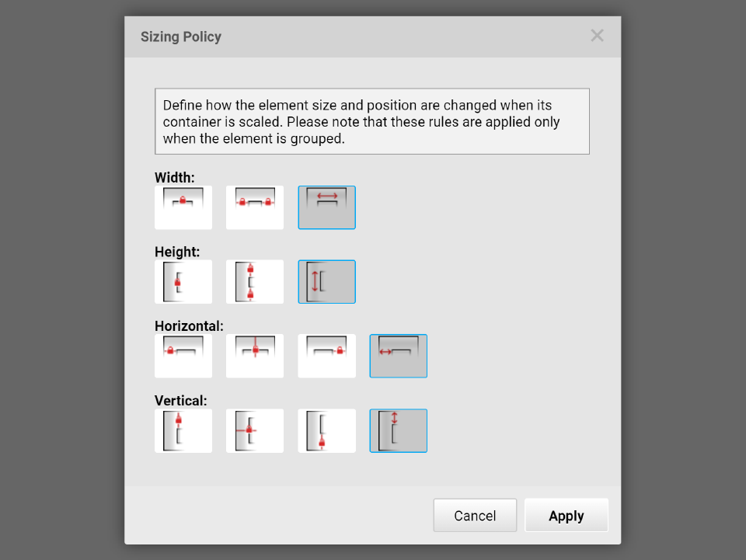Pin element horizontally to the right edge
Image resolution: width=746 pixels, height=560 pixels.
(x=326, y=356)
